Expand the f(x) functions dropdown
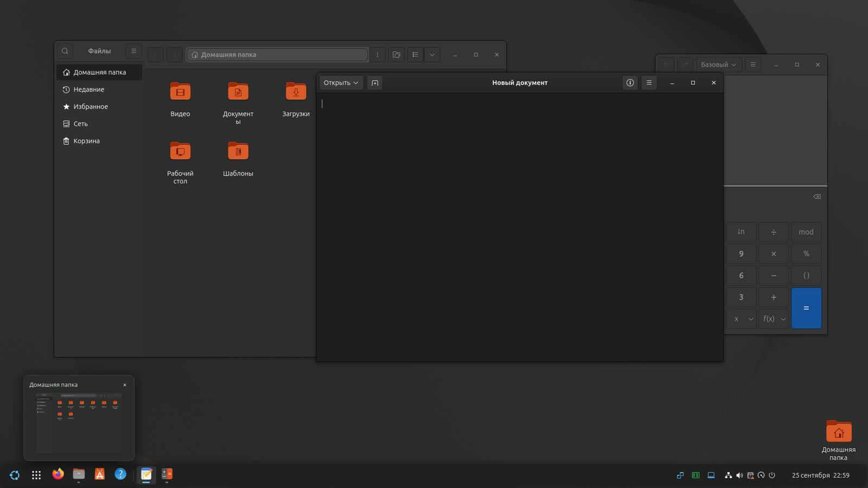Screen dimensions: 868x488 click(x=774, y=319)
